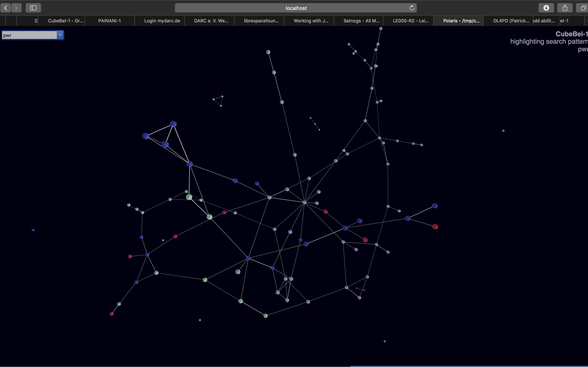Click the share icon in toolbar
The height and width of the screenshot is (367, 588).
point(565,8)
